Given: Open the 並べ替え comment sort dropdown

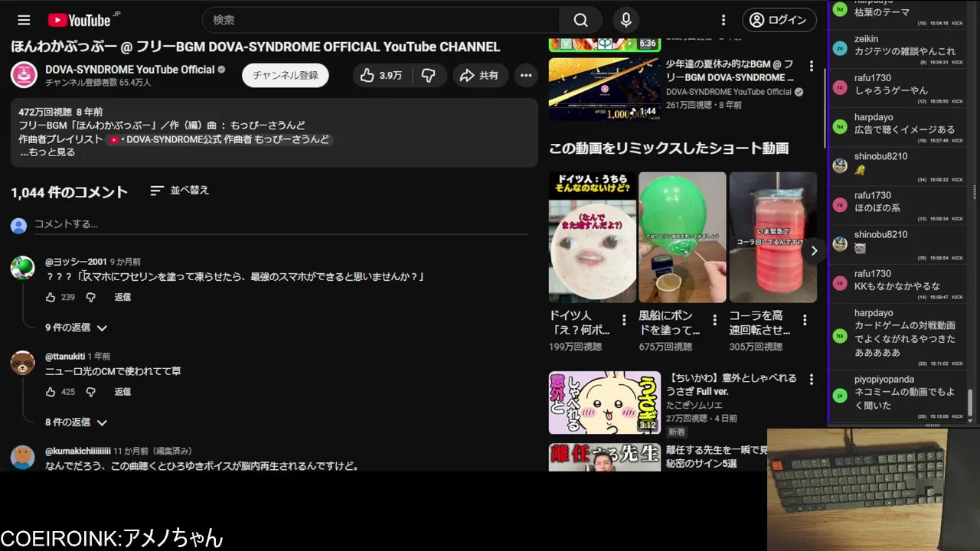Looking at the screenshot, I should [179, 191].
